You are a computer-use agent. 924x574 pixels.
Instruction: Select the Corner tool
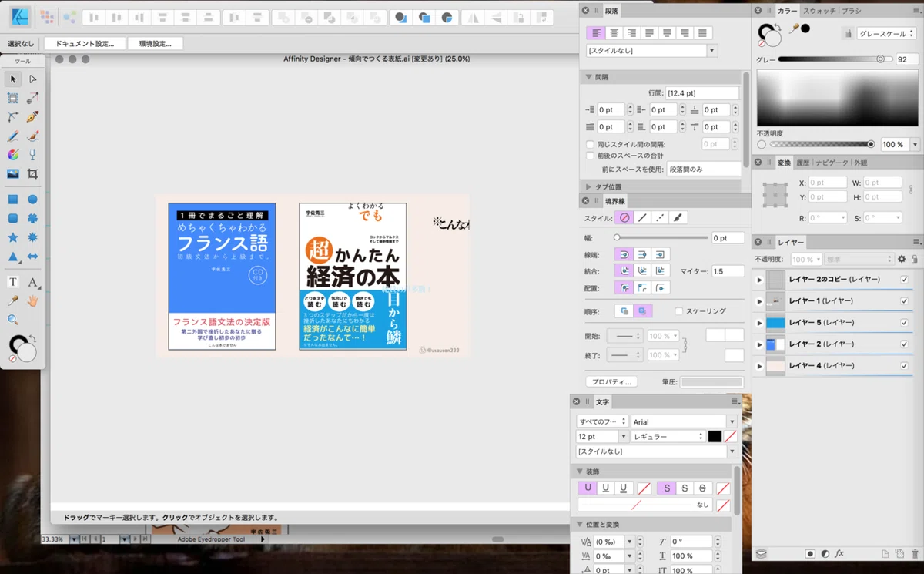13,117
